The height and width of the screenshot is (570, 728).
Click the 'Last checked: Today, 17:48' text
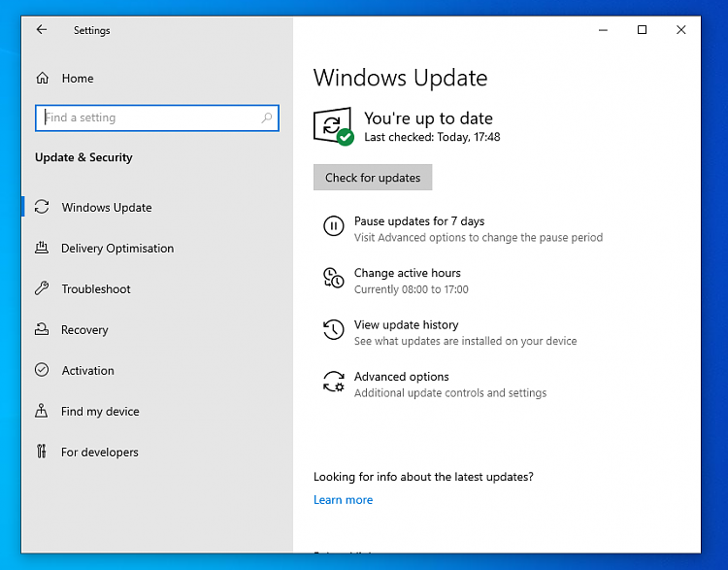point(432,137)
